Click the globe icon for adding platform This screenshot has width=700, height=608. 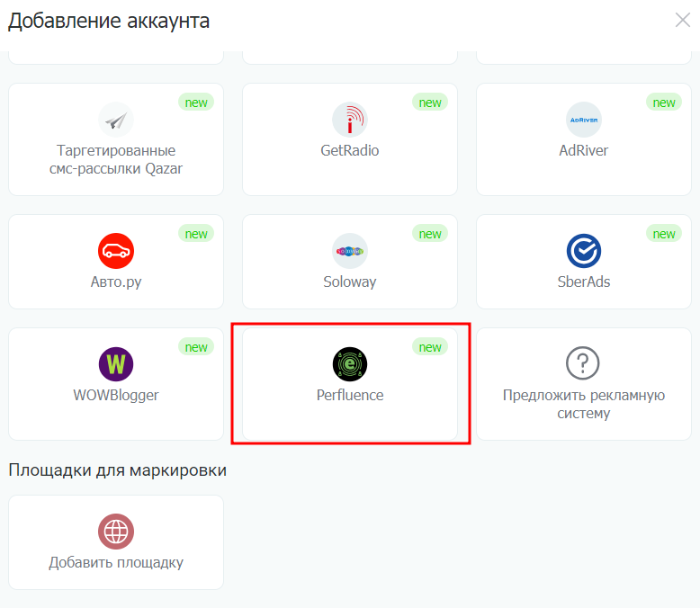click(x=116, y=532)
